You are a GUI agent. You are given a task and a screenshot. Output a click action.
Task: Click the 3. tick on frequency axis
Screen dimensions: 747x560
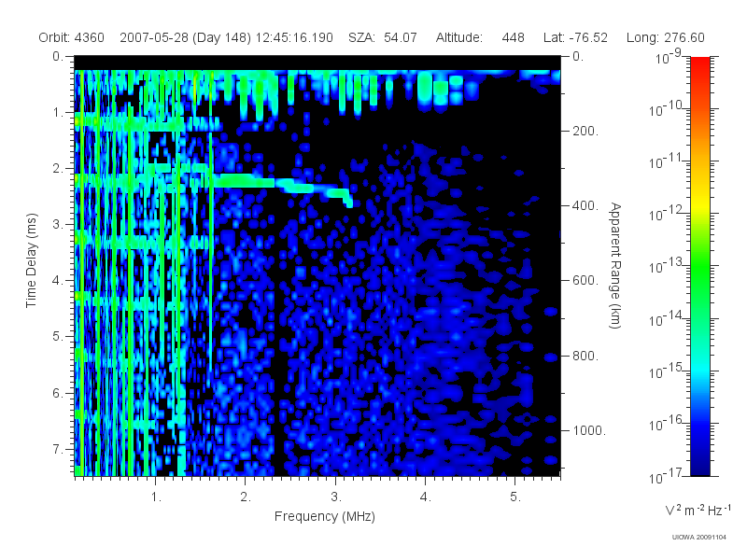coord(336,497)
